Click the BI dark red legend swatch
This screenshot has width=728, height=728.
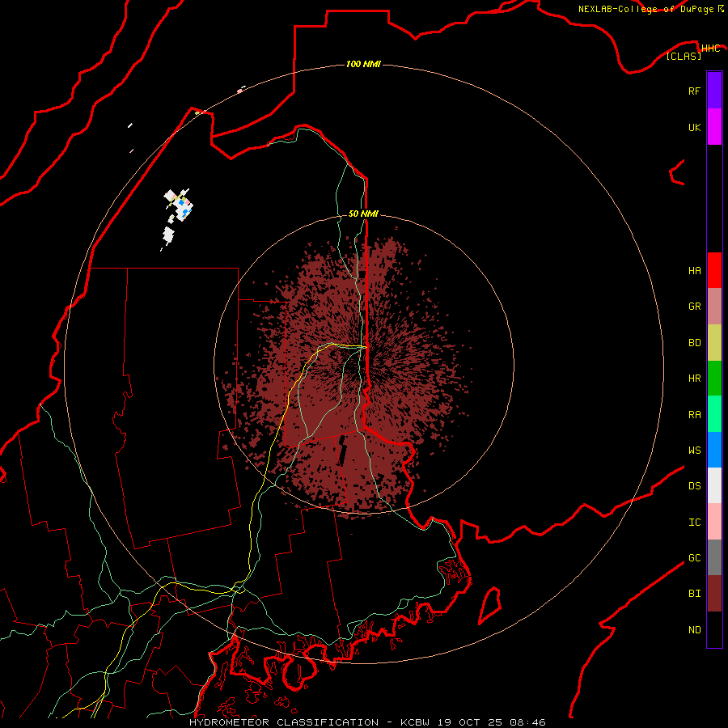coord(714,594)
